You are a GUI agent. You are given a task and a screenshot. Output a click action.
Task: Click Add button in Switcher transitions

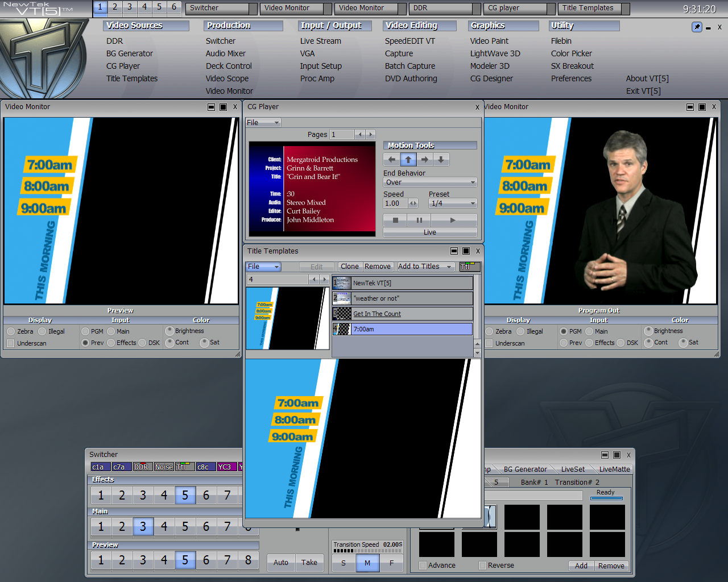(x=581, y=566)
